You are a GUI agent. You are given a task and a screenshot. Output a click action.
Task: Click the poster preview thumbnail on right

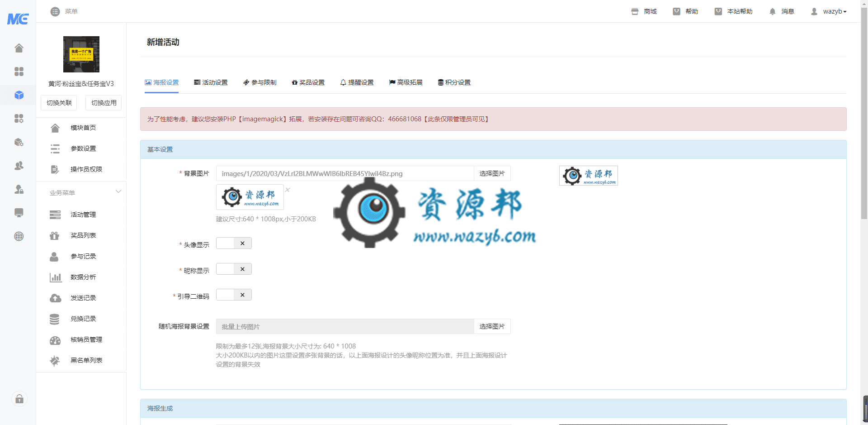[x=589, y=176]
